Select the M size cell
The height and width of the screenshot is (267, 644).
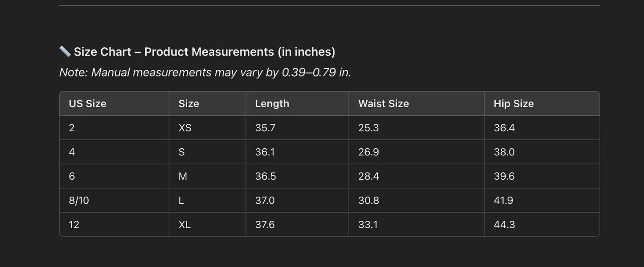183,176
